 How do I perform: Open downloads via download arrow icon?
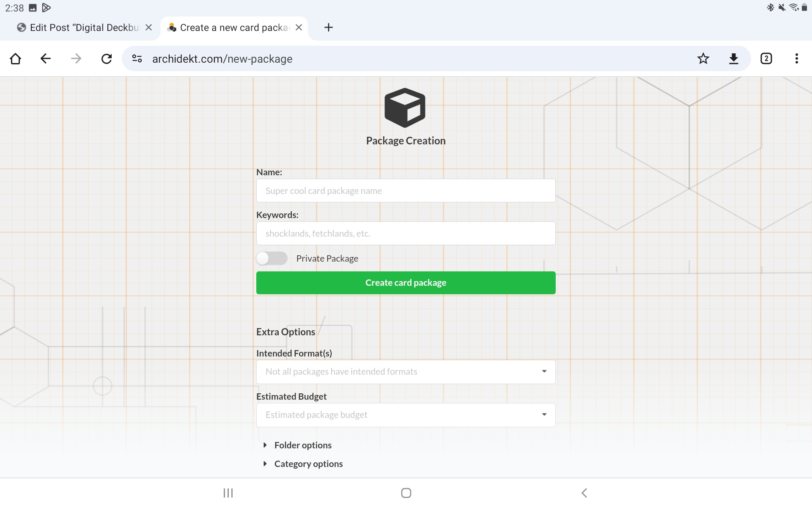pos(734,58)
